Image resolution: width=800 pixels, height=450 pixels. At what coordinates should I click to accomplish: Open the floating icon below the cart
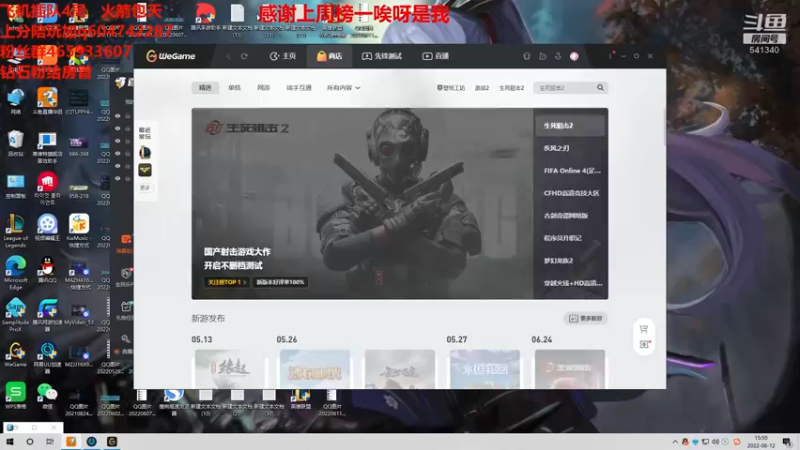click(x=644, y=344)
